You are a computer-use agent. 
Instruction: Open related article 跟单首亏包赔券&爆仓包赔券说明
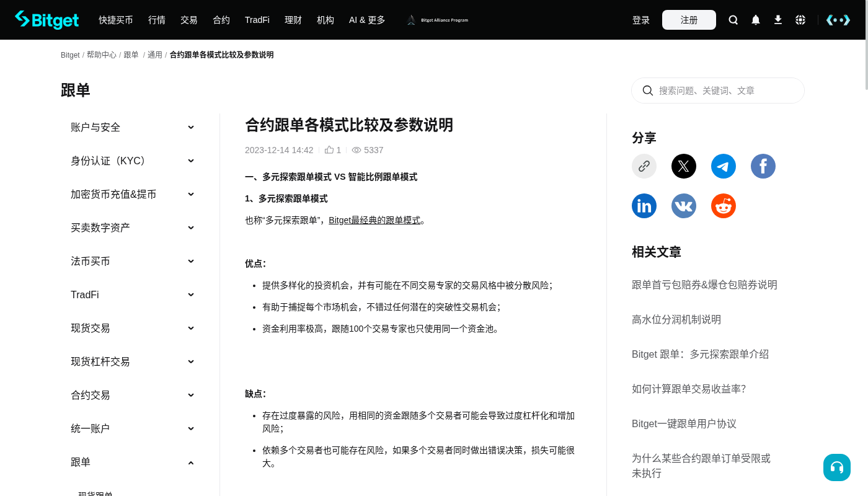pos(704,285)
